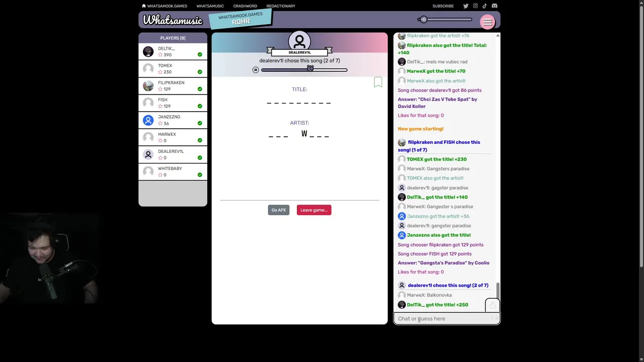Click TOMEX avatar in player list
Viewport: 644px width, 362px height.
pyautogui.click(x=148, y=68)
